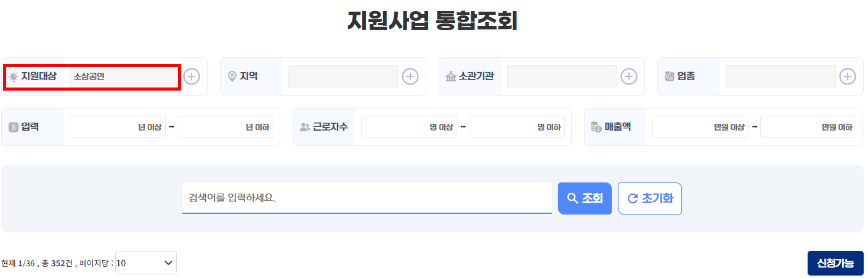
Task: Open the plus icon next to 지역
Action: pyautogui.click(x=410, y=76)
